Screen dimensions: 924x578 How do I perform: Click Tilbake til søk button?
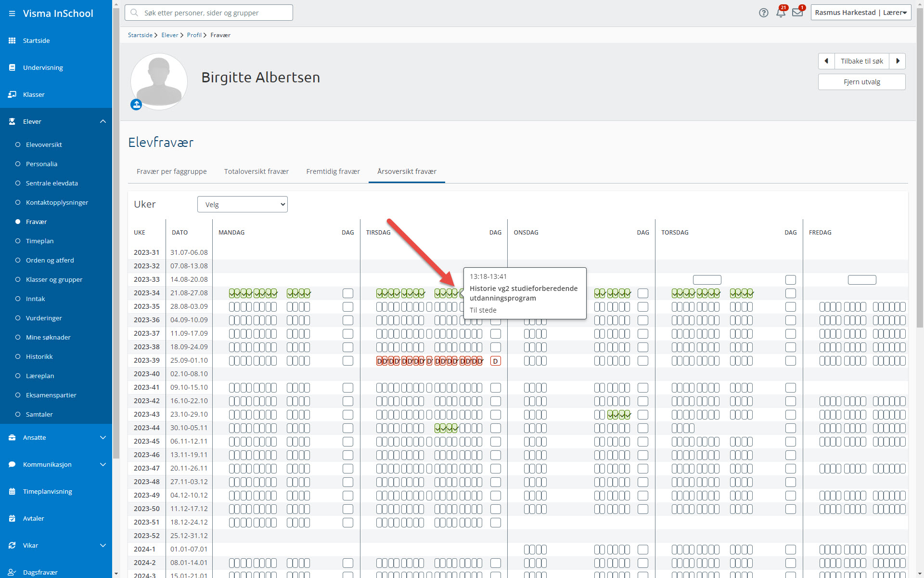(862, 61)
